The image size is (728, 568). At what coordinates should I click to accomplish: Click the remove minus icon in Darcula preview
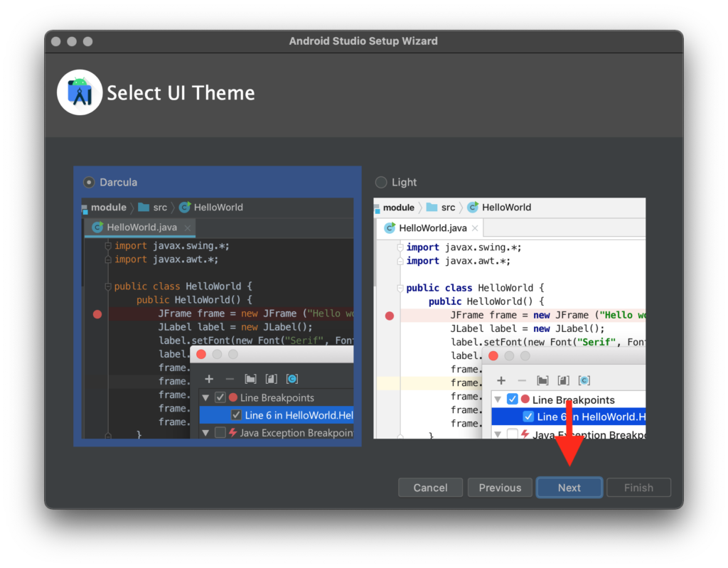click(x=230, y=379)
